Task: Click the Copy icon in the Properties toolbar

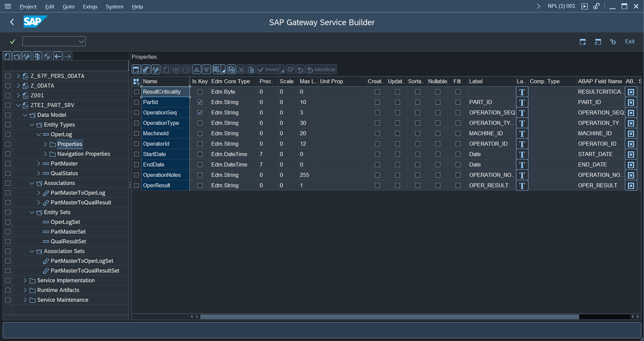Action: pyautogui.click(x=231, y=69)
